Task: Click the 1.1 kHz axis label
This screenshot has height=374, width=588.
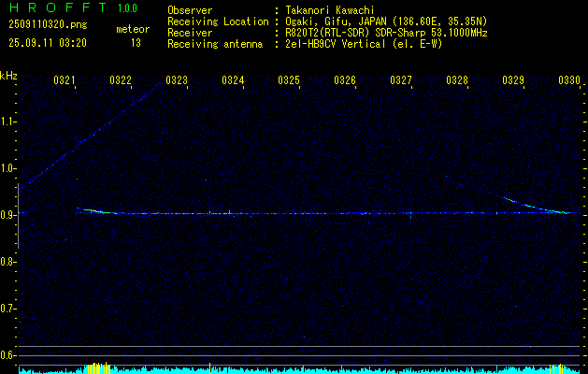Action: click(8, 122)
